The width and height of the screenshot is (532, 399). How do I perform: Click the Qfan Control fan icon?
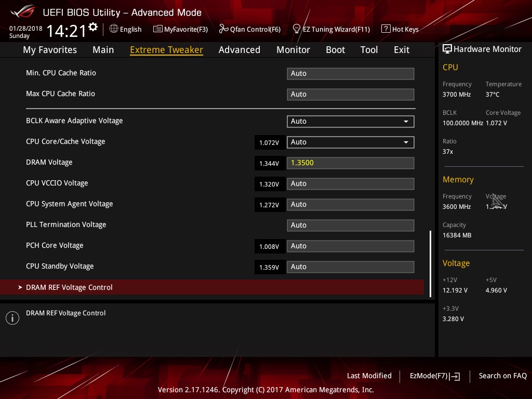223,29
